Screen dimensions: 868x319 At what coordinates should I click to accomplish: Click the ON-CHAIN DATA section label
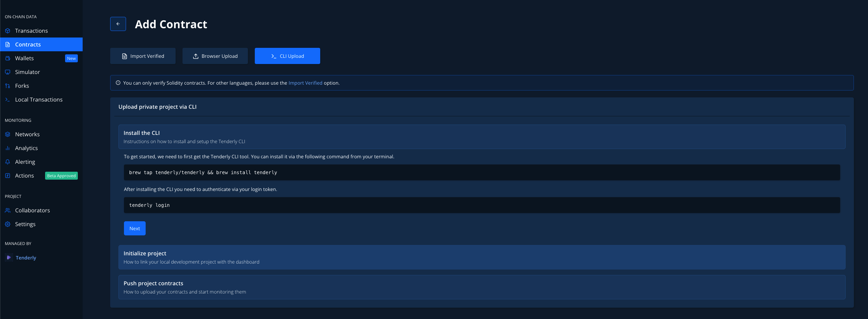point(21,17)
